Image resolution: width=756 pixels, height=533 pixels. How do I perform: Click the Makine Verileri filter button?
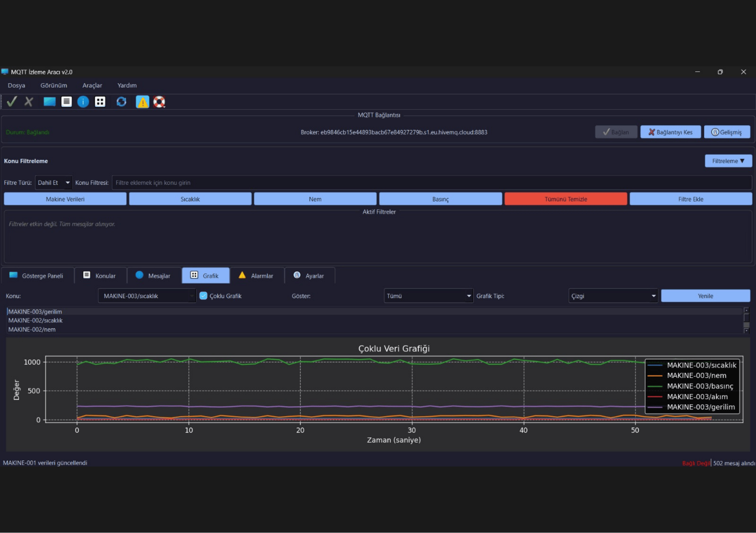click(65, 199)
